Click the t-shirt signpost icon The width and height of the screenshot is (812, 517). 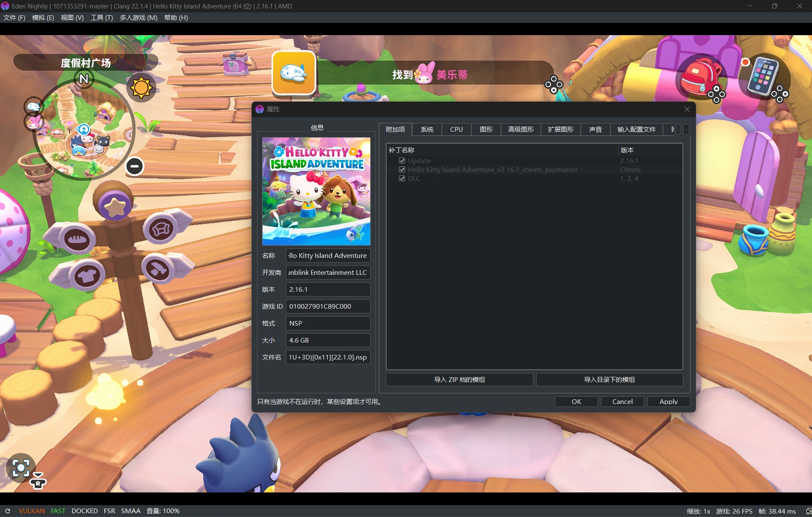click(x=87, y=276)
